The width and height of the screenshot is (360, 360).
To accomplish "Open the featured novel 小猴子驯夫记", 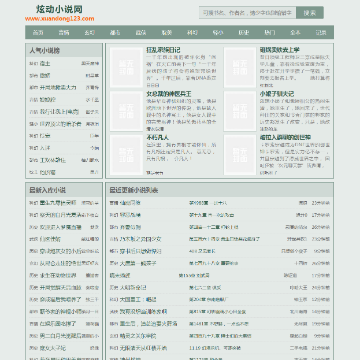I will (x=277, y=94).
